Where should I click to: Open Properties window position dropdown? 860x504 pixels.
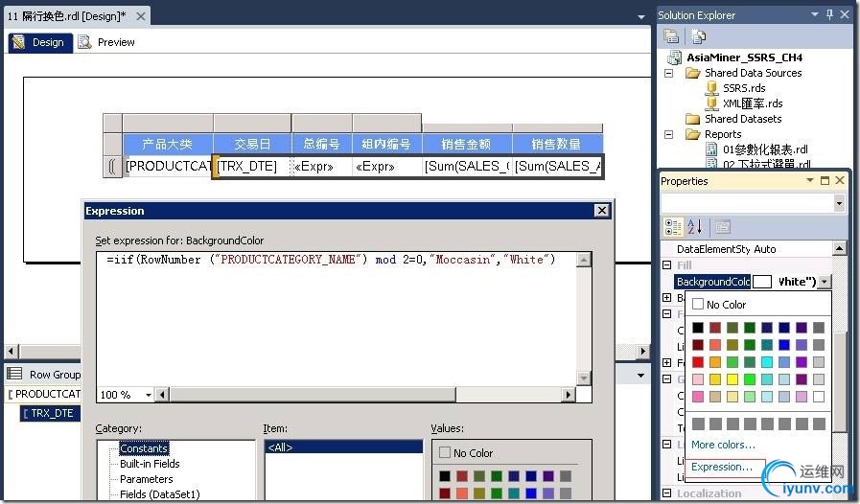[x=809, y=180]
